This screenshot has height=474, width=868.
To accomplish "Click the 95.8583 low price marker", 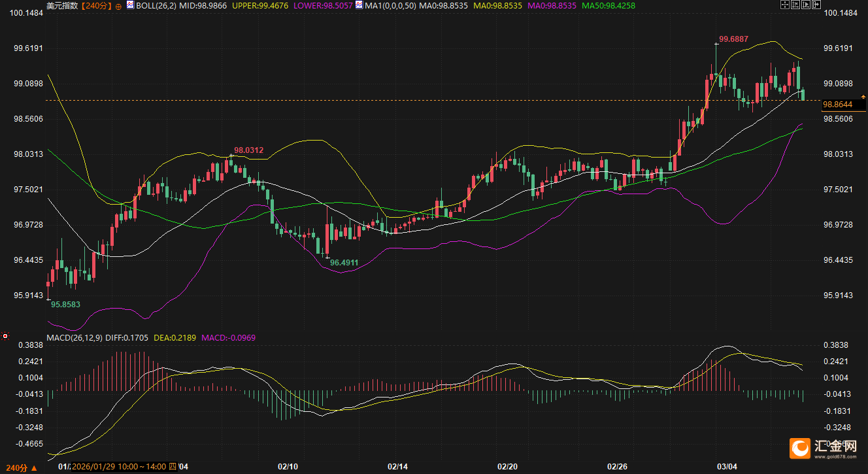I will [x=65, y=304].
